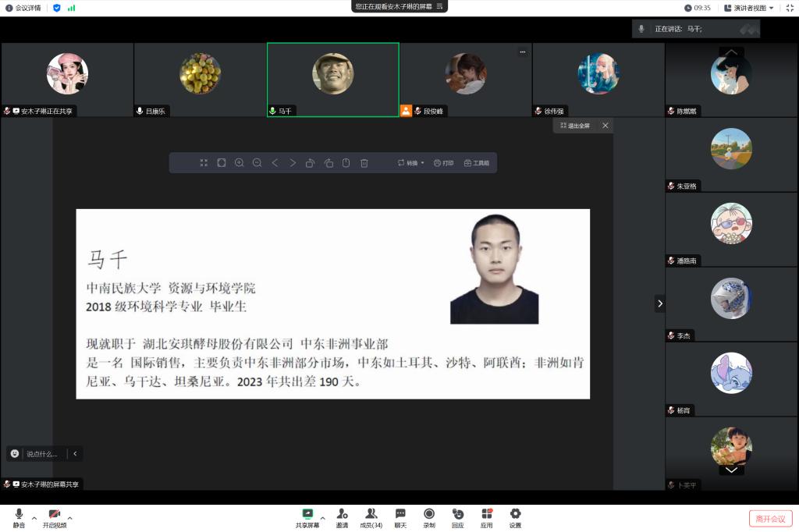Open the 邀请 invite option
The width and height of the screenshot is (799, 532).
point(342,518)
